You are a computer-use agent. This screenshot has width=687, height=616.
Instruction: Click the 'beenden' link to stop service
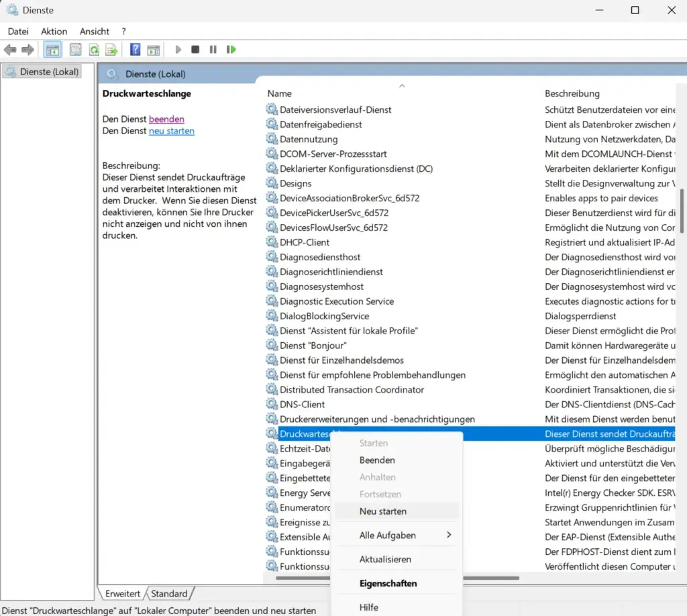pos(166,119)
